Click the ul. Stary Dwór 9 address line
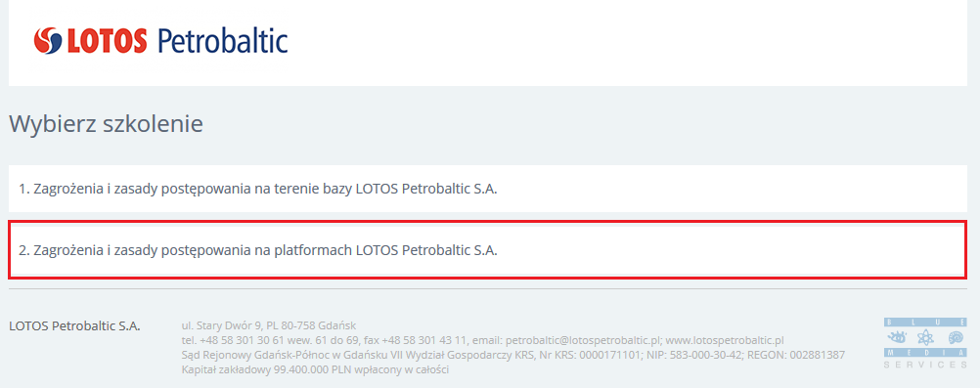This screenshot has width=980, height=388. point(269,325)
